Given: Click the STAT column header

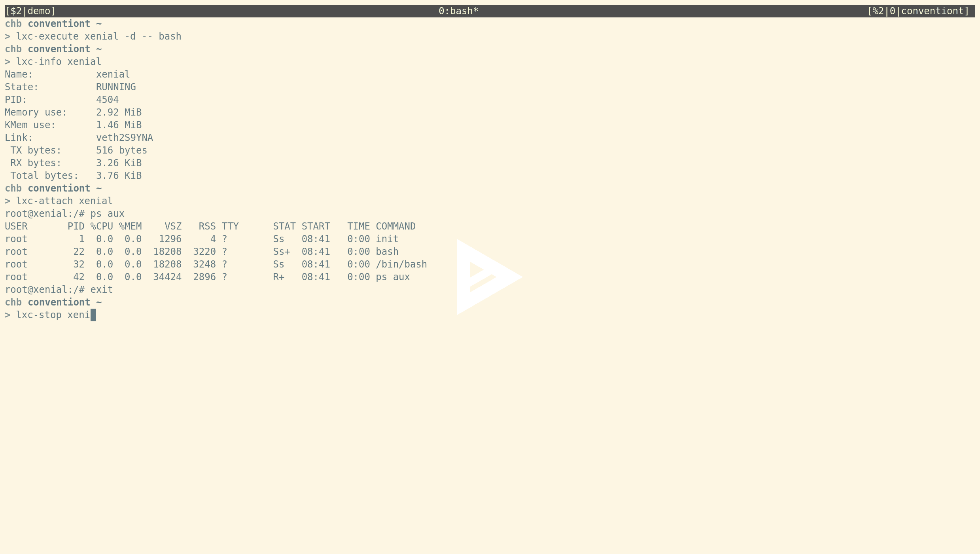Looking at the screenshot, I should point(284,226).
